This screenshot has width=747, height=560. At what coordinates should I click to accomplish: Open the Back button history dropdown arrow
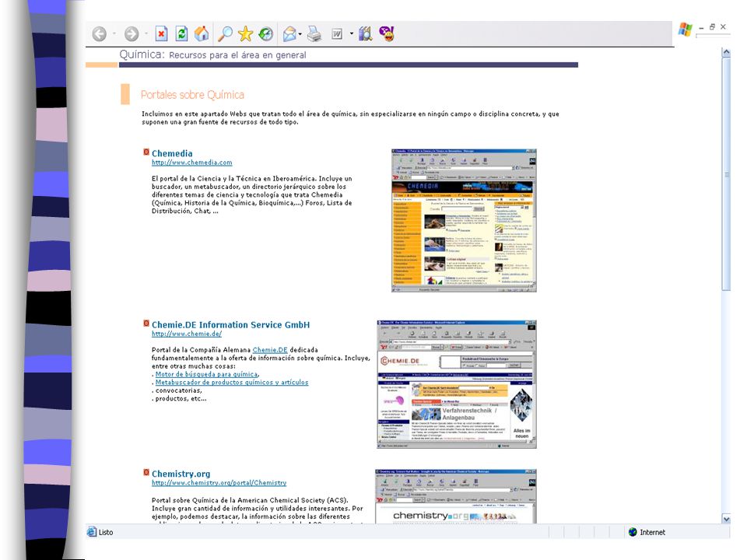click(x=114, y=33)
